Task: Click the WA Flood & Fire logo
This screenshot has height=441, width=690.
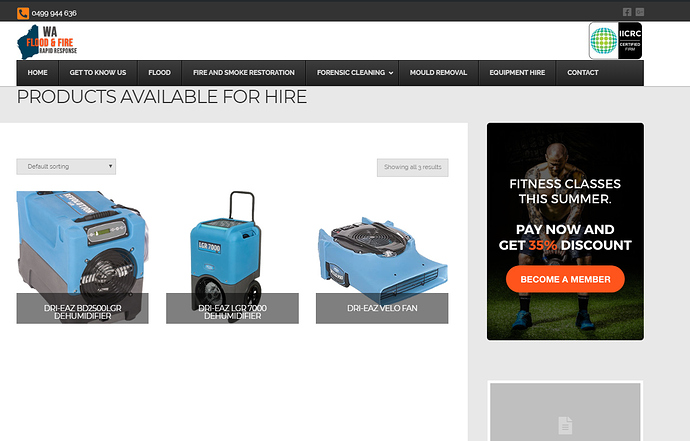Action: 47,42
